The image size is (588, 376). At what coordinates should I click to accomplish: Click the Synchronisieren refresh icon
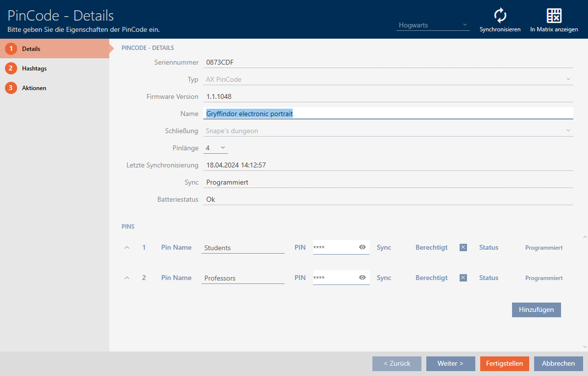pyautogui.click(x=500, y=16)
